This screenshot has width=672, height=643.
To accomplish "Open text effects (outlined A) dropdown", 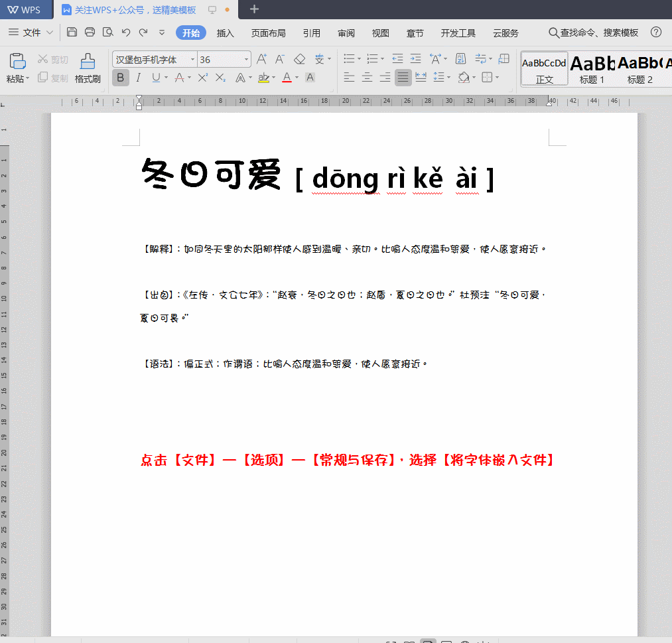I will 250,78.
